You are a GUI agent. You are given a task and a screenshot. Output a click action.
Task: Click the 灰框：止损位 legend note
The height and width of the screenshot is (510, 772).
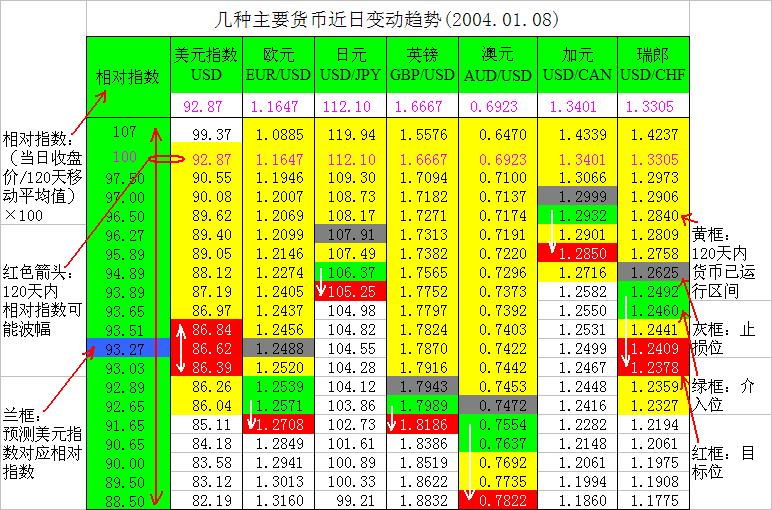(x=723, y=338)
